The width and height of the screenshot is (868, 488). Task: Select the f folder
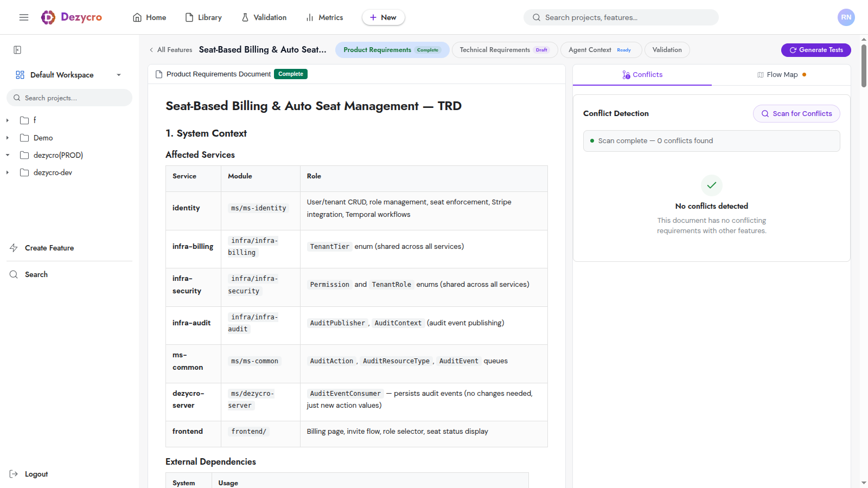pos(28,120)
